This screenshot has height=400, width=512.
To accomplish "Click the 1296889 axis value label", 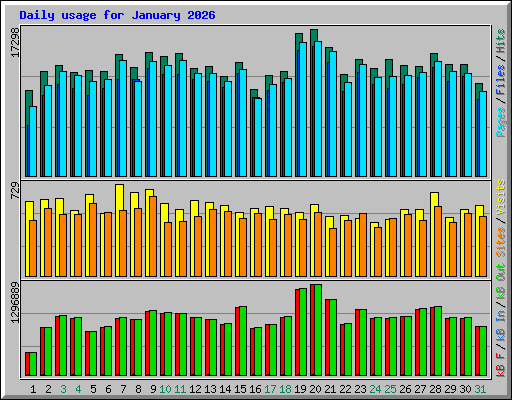I will coord(15,303).
